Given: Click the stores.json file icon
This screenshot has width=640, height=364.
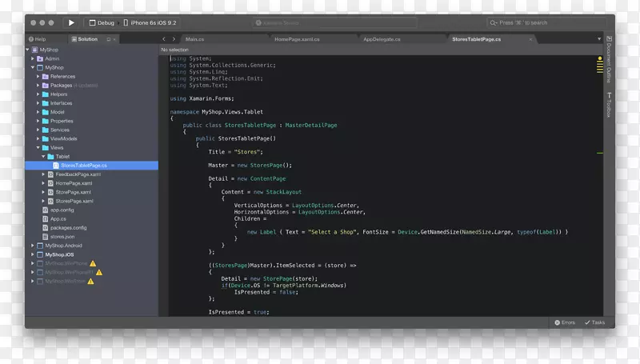Looking at the screenshot, I should click(46, 237).
